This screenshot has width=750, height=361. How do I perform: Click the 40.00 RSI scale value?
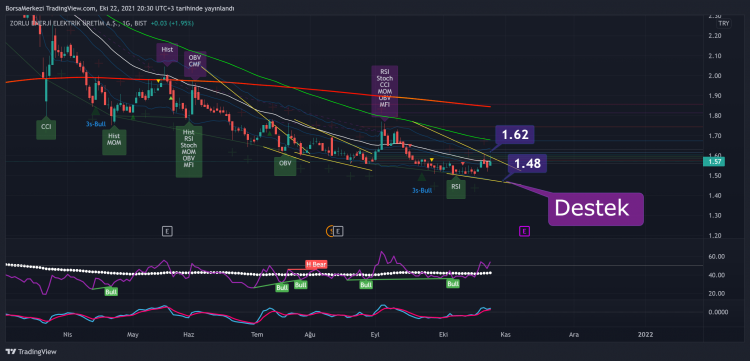pyautogui.click(x=716, y=275)
